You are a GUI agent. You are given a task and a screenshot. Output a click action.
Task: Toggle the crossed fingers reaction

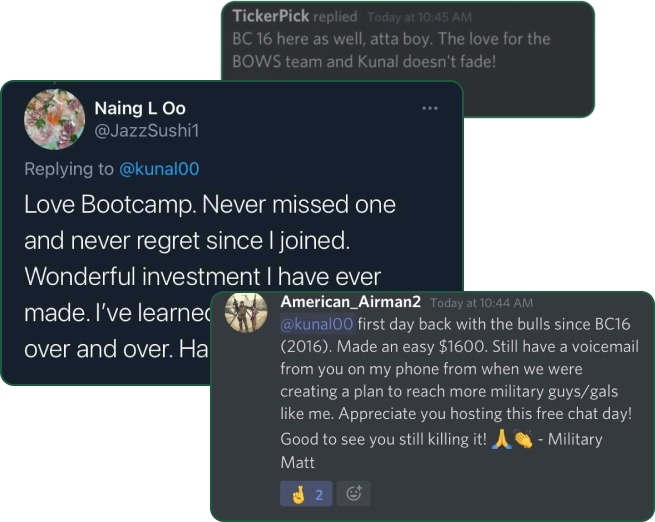click(x=306, y=494)
